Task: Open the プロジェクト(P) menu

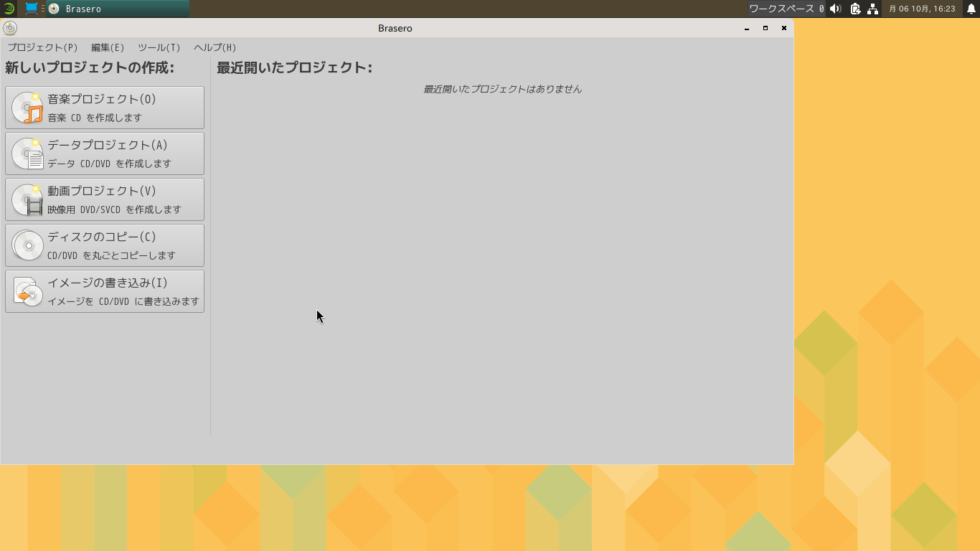Action: click(x=42, y=47)
